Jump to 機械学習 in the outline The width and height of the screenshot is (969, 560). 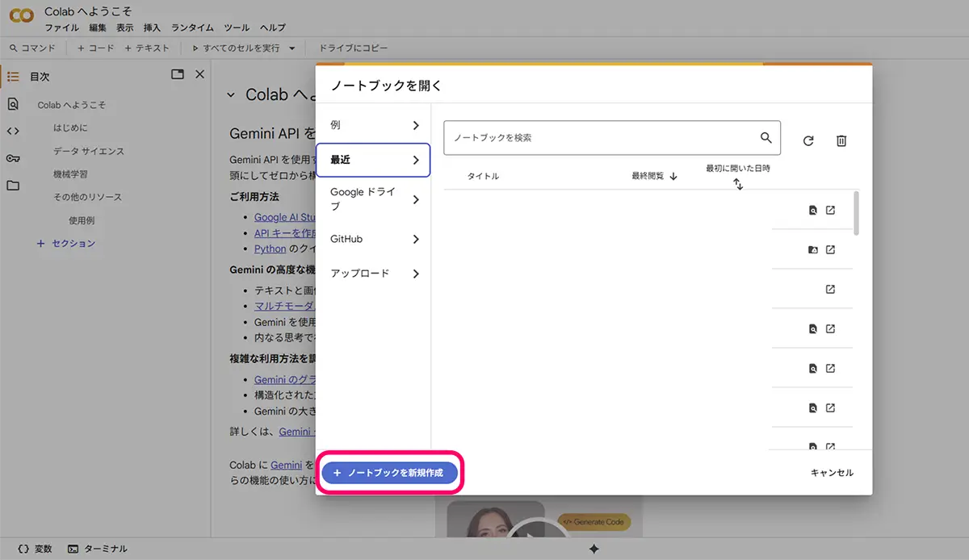click(70, 174)
